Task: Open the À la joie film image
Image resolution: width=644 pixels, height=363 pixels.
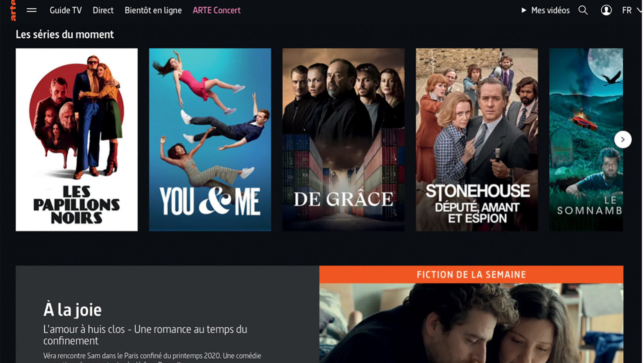Action: (x=471, y=323)
